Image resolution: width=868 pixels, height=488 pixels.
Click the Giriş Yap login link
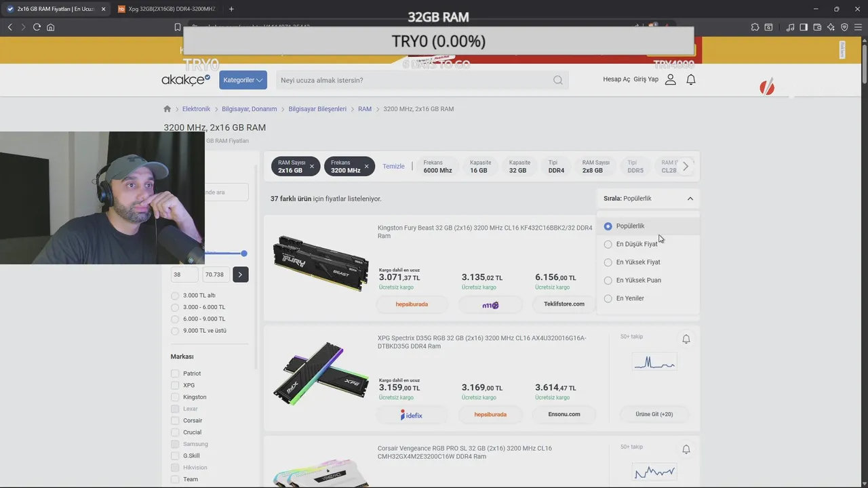(646, 79)
